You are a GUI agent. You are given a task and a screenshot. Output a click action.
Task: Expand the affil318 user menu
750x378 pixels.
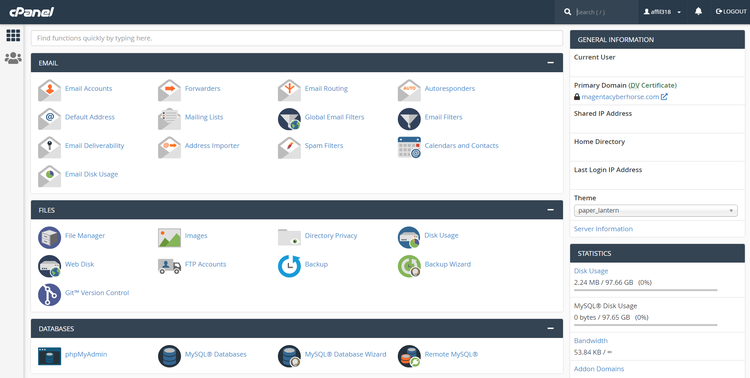662,12
